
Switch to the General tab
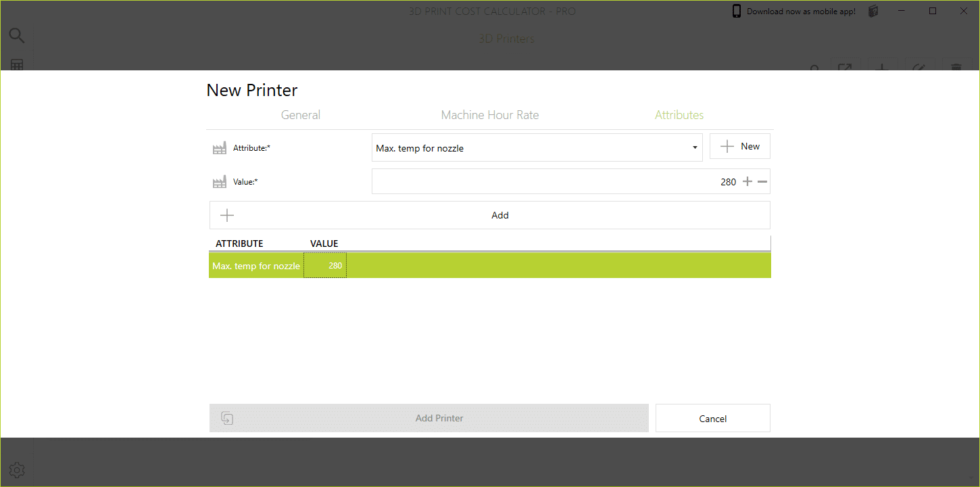[301, 115]
